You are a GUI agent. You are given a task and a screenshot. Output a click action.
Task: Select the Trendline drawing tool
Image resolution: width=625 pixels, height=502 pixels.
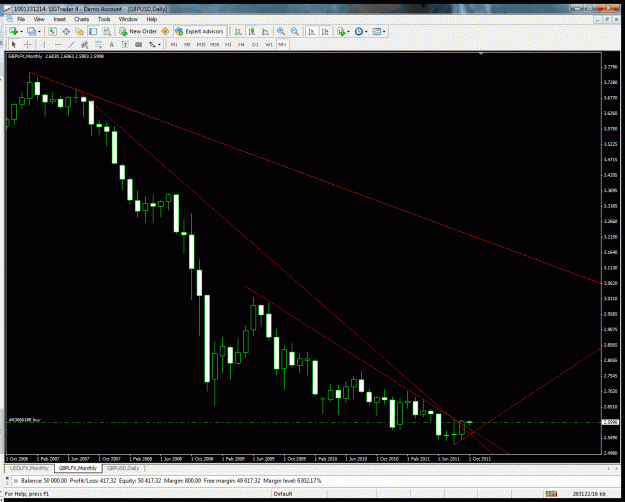coord(71,45)
